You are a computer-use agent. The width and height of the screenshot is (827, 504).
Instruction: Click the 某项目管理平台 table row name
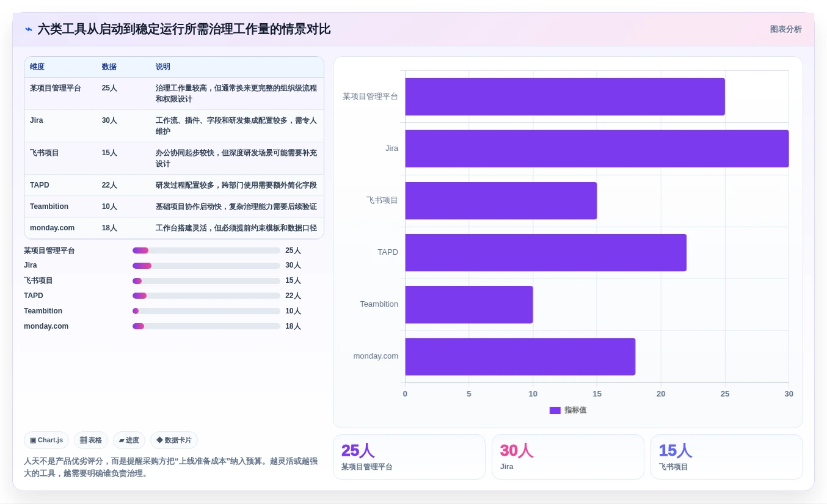point(56,88)
